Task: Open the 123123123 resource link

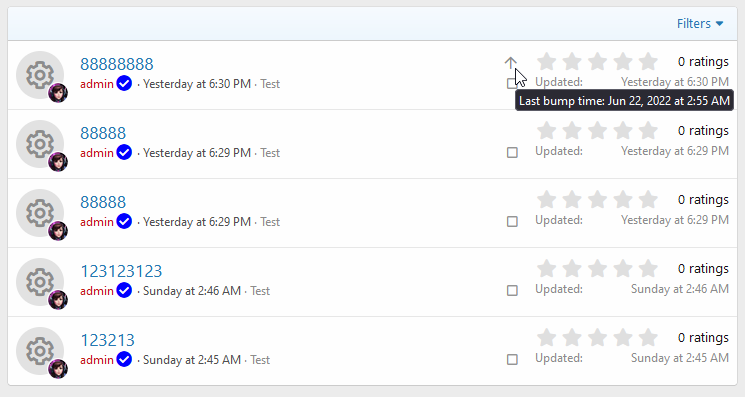Action: pos(121,271)
